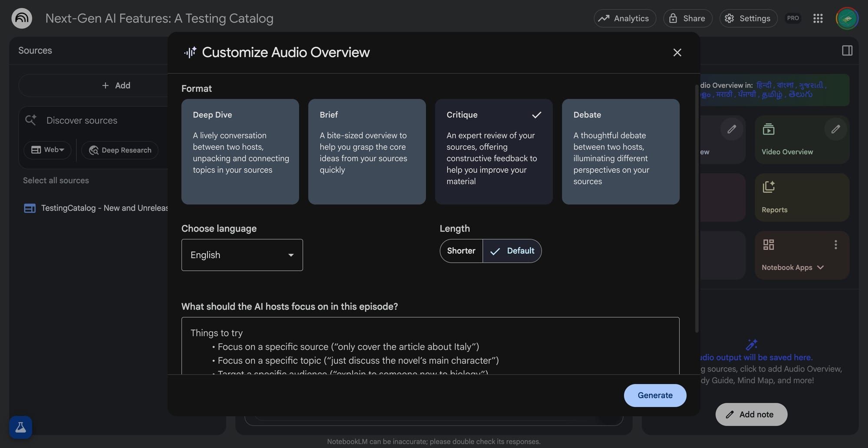Click the Notebook Apps grid icon
Screen dimensions: 868x448
pyautogui.click(x=768, y=245)
